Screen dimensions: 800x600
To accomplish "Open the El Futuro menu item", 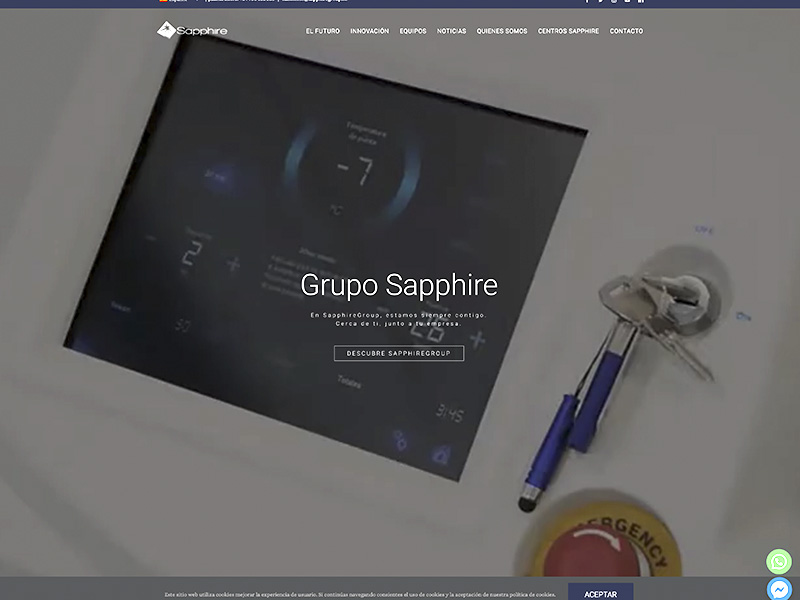I will tap(322, 31).
